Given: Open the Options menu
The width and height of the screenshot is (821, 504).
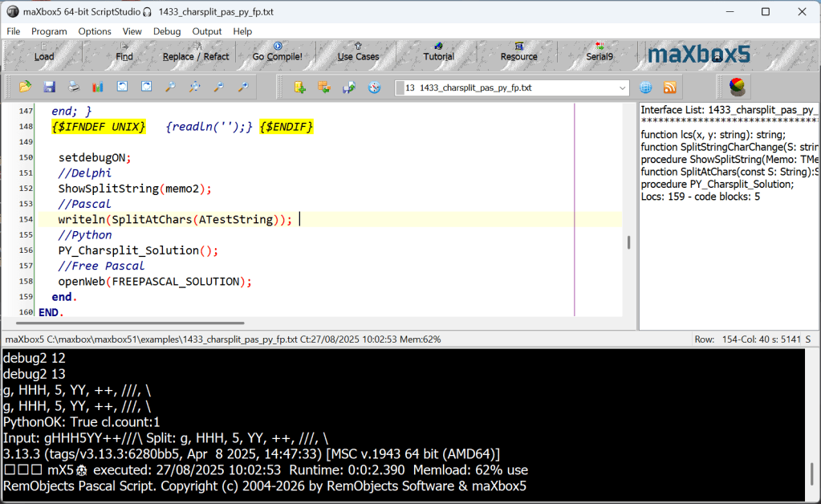Looking at the screenshot, I should [95, 31].
